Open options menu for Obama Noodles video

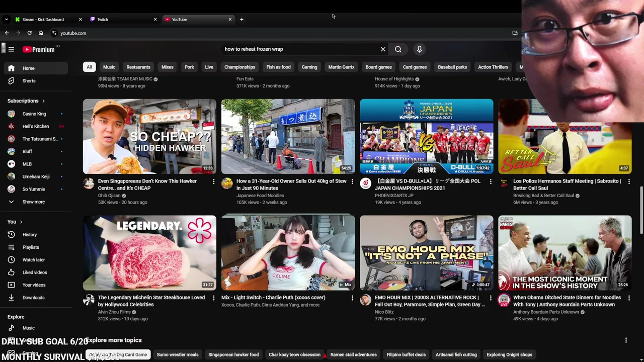pos(628,298)
